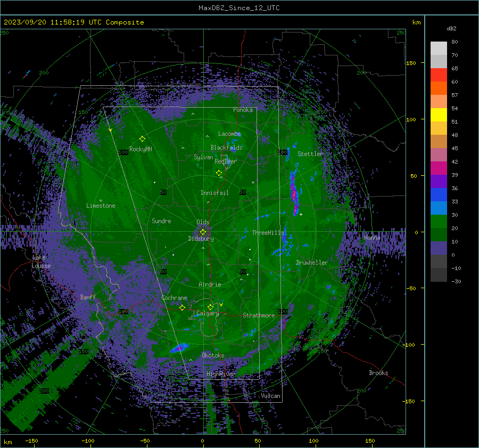Image resolution: width=479 pixels, height=448 pixels.
Task: Select the Limestone label
Action: click(x=101, y=206)
